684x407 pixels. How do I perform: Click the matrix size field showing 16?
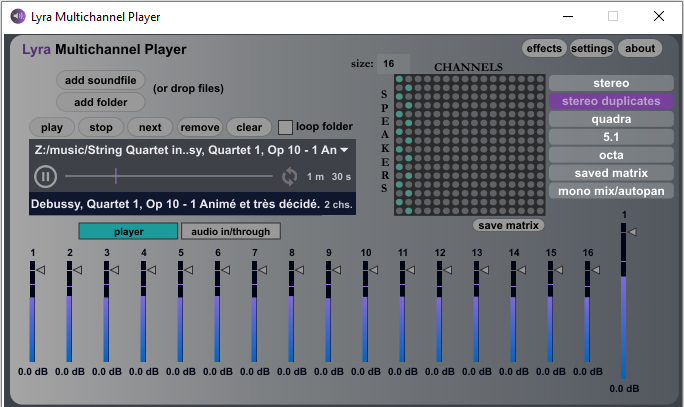coord(393,64)
